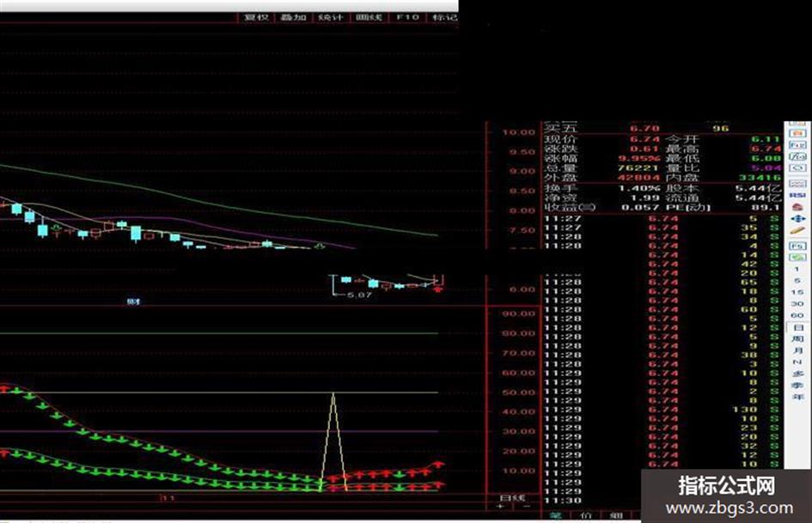
Task: Click the 现价 6.74 value
Action: pos(644,139)
